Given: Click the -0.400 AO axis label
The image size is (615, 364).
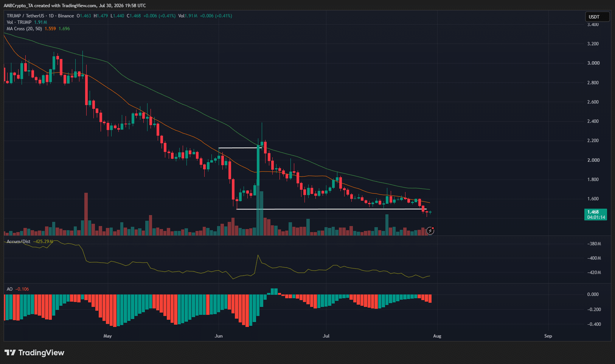Looking at the screenshot, I should point(594,324).
